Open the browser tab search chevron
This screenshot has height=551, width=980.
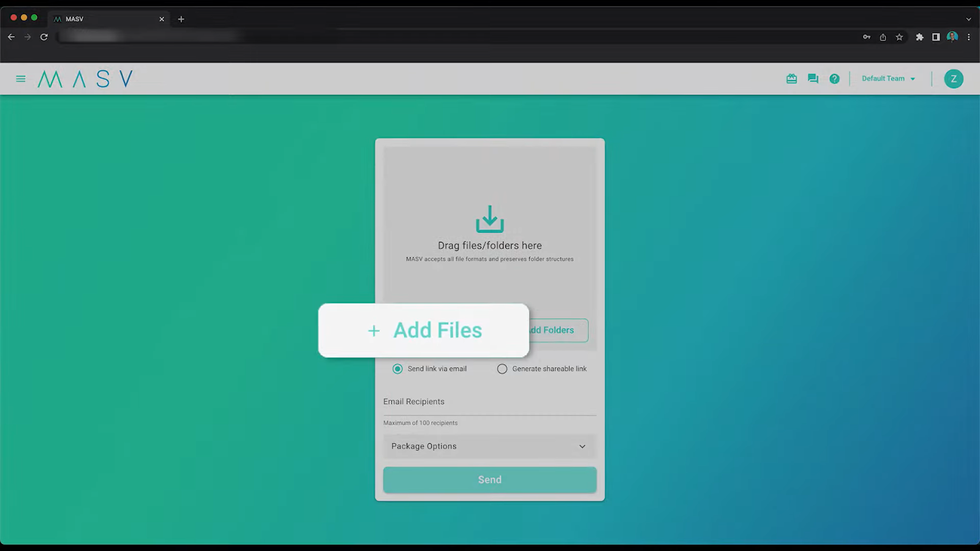pos(968,19)
